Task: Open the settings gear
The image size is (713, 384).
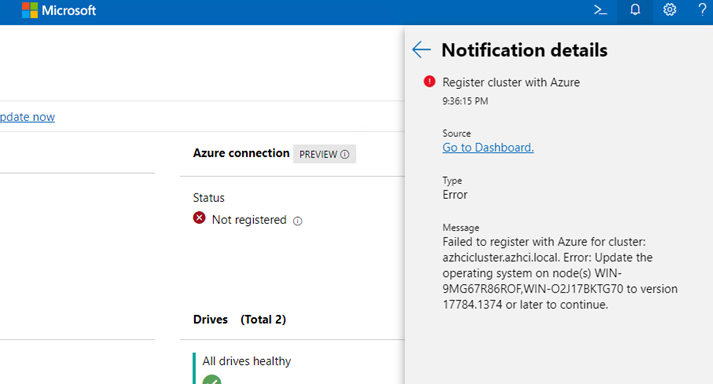Action: (x=669, y=10)
